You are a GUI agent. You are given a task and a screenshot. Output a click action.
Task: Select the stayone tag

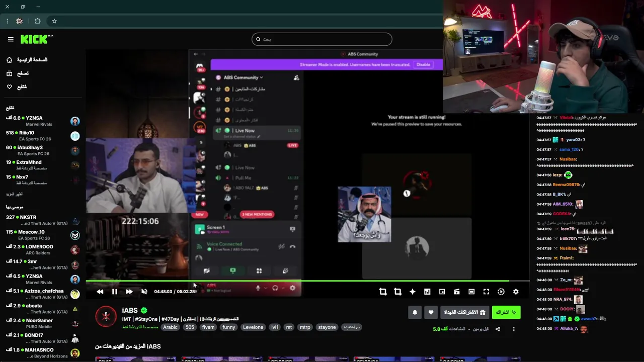[x=327, y=327]
